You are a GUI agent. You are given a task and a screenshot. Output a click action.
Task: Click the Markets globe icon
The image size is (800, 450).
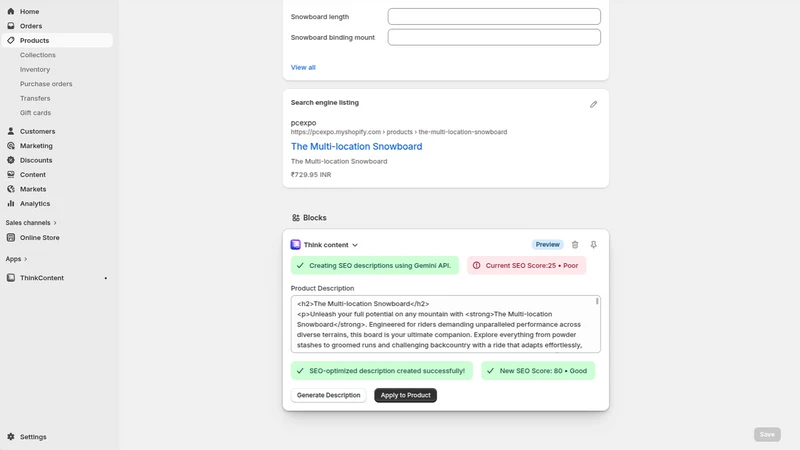(x=11, y=189)
